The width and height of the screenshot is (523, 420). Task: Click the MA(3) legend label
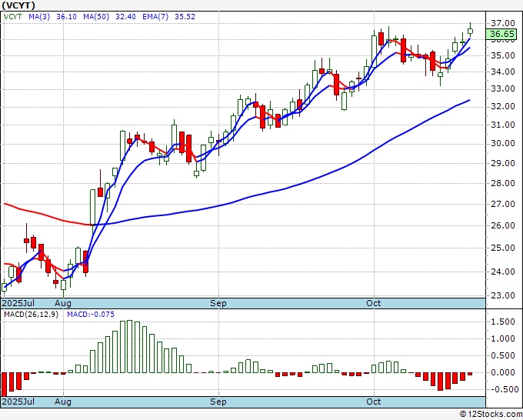coord(39,17)
